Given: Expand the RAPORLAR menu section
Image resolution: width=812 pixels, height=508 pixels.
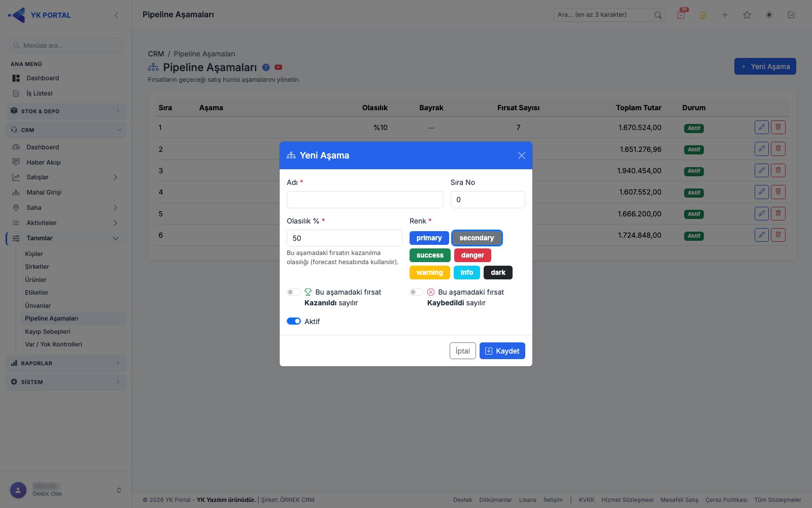Looking at the screenshot, I should (x=66, y=363).
